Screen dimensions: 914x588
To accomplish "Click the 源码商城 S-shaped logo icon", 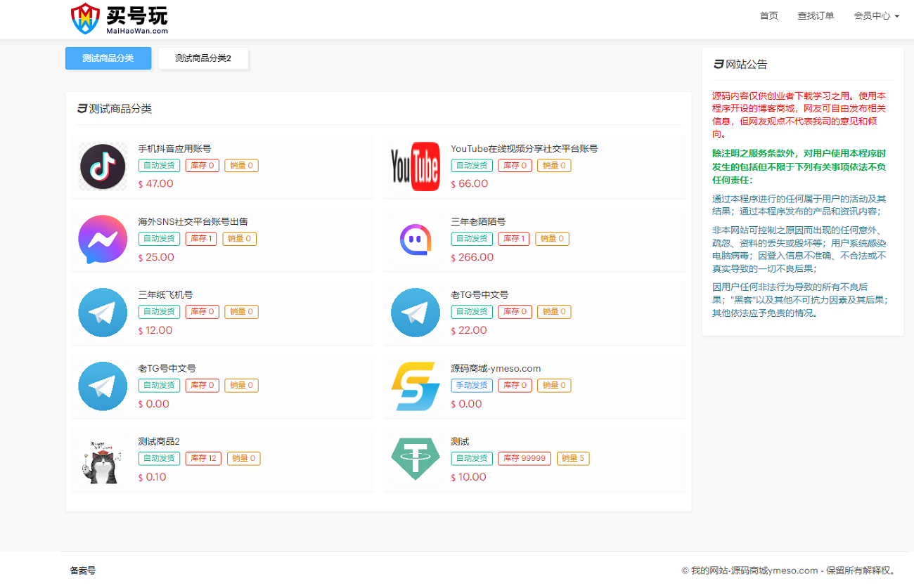I will [415, 386].
